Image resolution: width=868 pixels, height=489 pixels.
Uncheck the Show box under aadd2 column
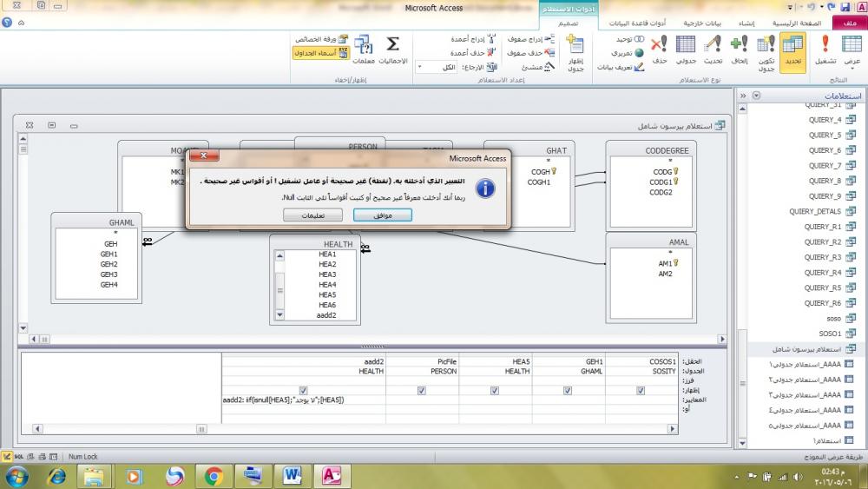[x=303, y=391]
